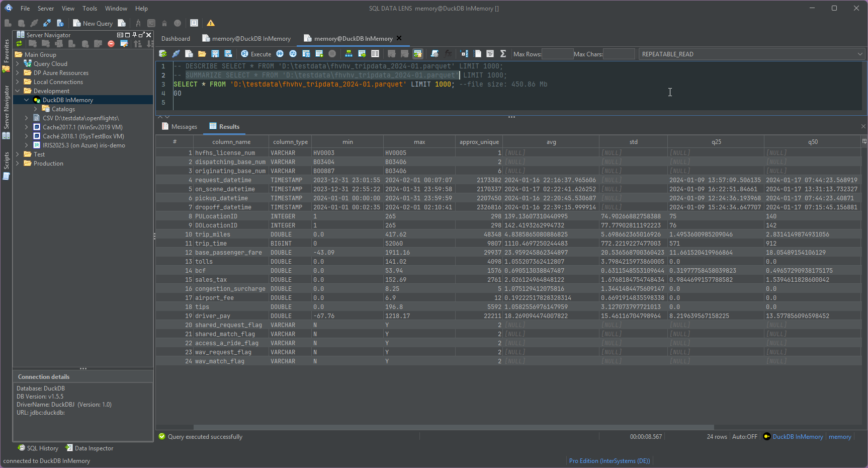868x468 pixels.
Task: Expand the Query Cloud folder
Action: point(18,64)
